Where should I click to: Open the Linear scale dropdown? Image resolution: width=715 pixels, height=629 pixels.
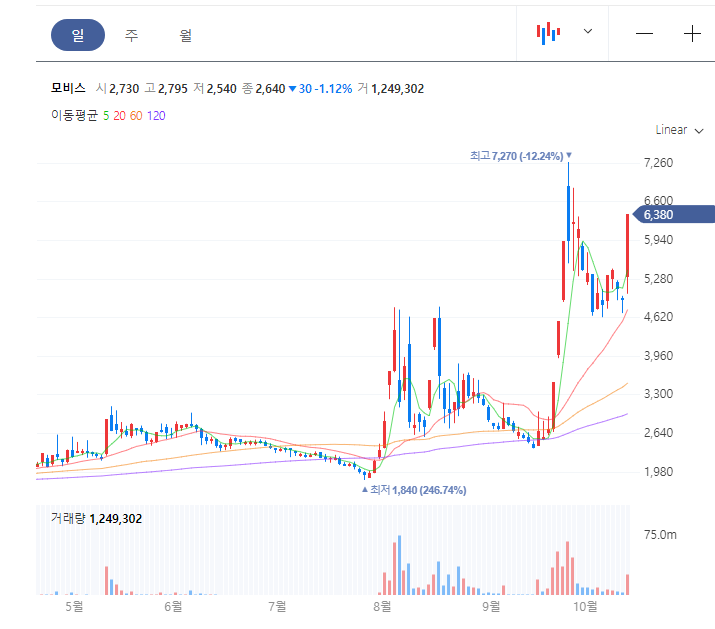click(x=679, y=130)
